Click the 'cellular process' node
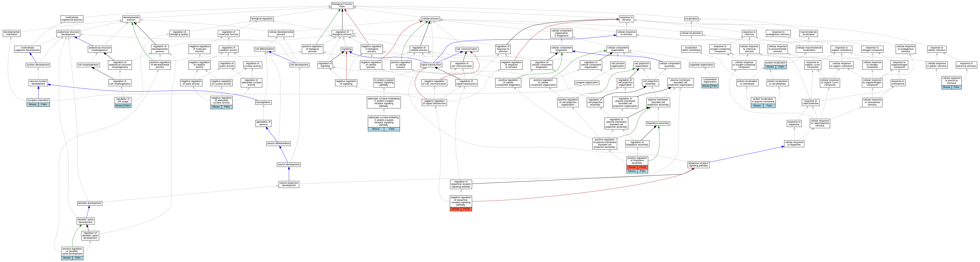Image resolution: width=980 pixels, height=262 pixels. pyautogui.click(x=430, y=19)
